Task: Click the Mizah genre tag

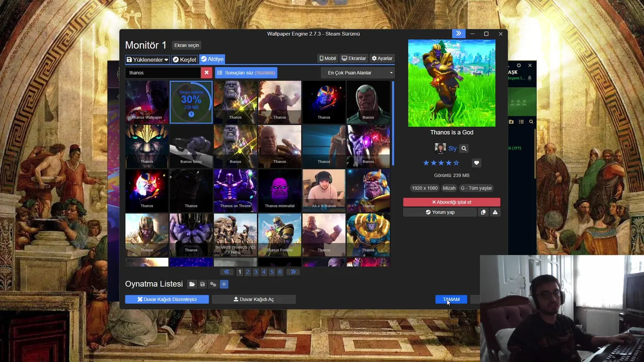Action: click(x=449, y=188)
